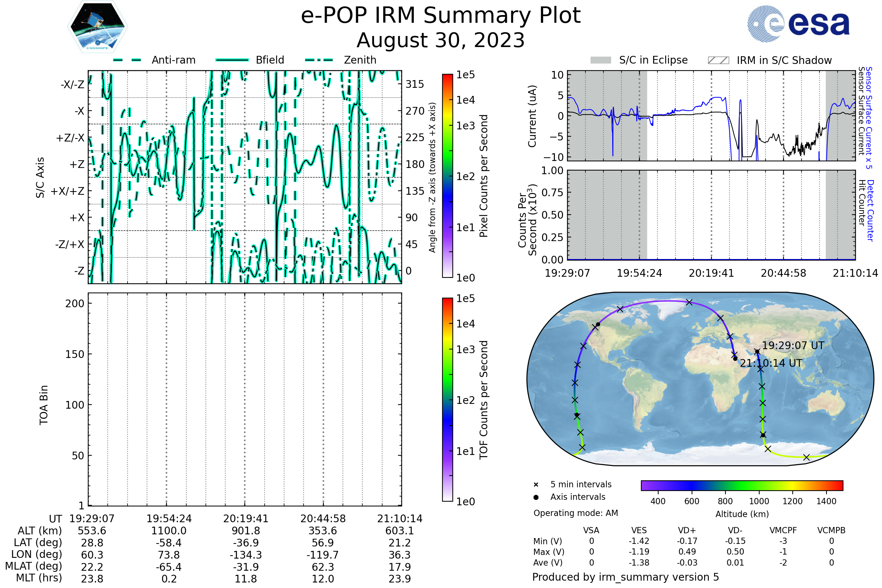882x588 pixels.
Task: Click the Produced by irm_summary version 5 text
Action: pyautogui.click(x=625, y=577)
